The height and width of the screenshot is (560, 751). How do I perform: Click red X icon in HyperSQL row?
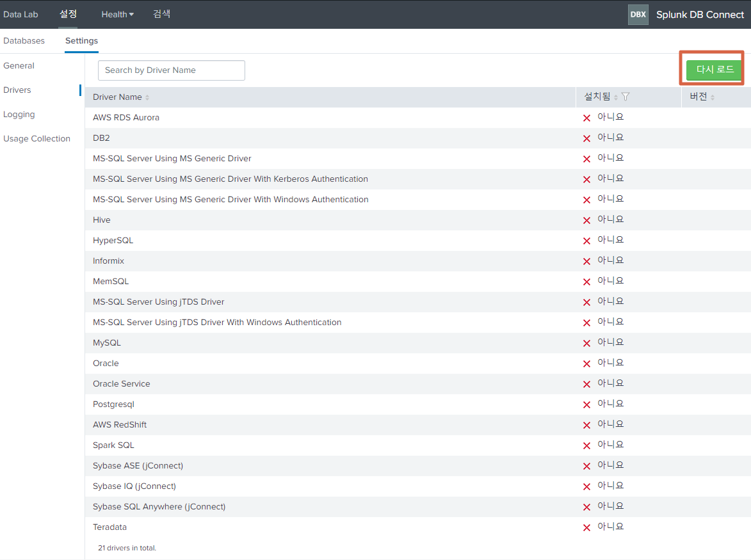click(586, 241)
